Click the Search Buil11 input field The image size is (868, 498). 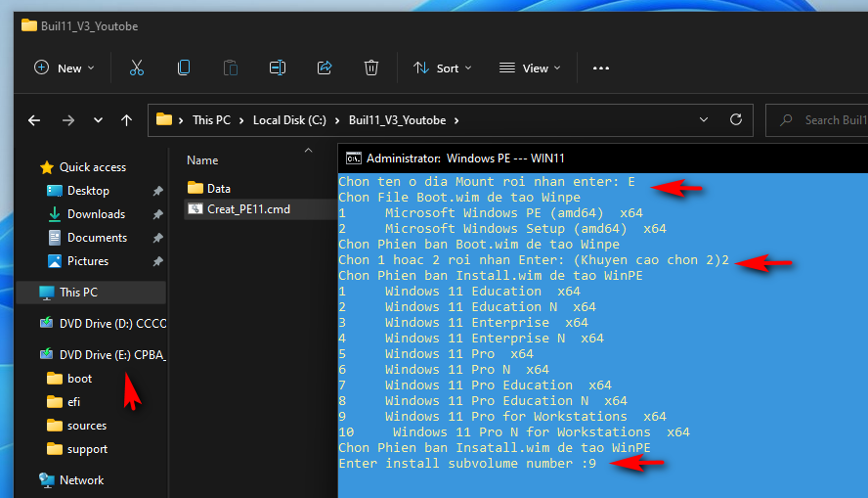[819, 120]
